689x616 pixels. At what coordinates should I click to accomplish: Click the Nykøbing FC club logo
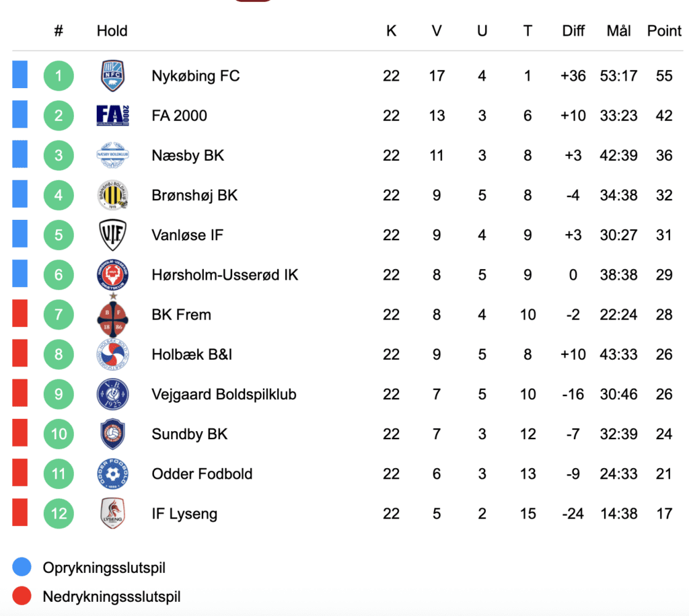[112, 76]
